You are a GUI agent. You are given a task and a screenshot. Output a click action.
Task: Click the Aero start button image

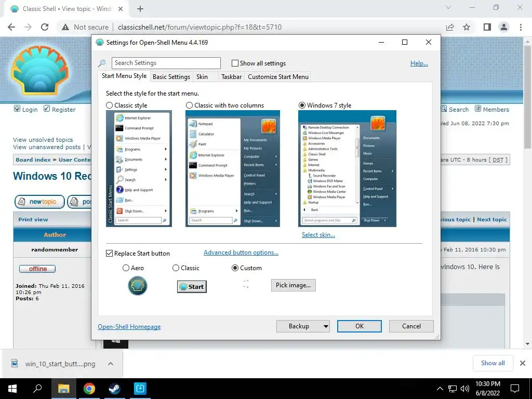[x=137, y=286]
